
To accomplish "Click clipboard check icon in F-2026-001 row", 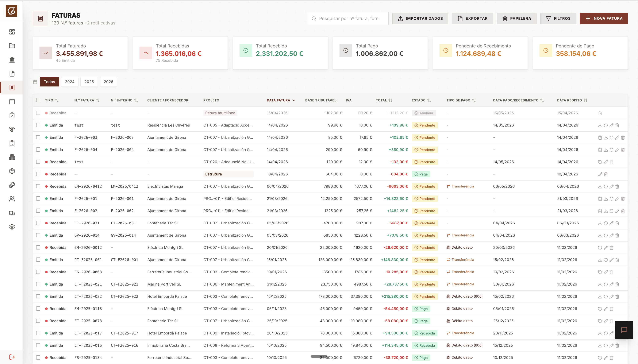I will point(600,199).
